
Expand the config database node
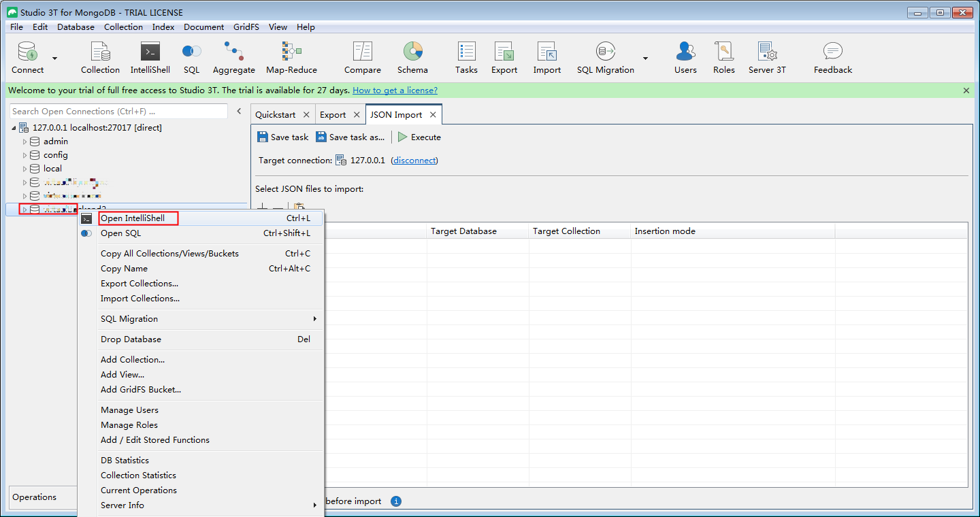pos(25,155)
